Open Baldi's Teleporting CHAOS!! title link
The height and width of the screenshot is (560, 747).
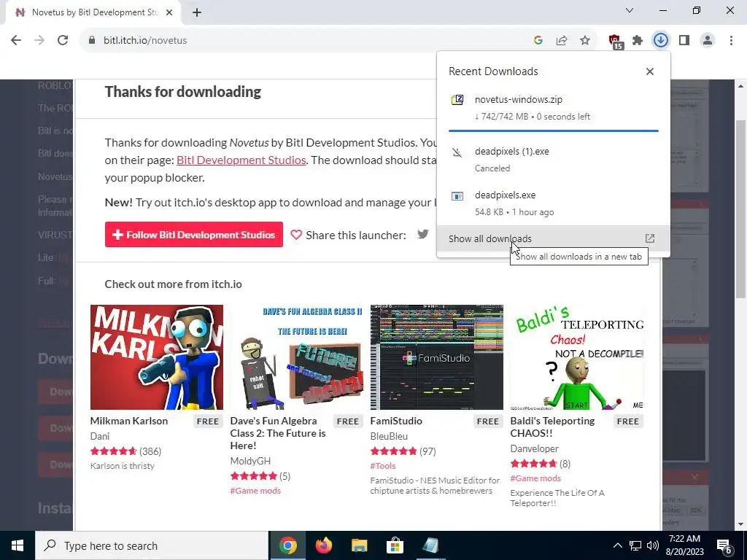point(553,427)
